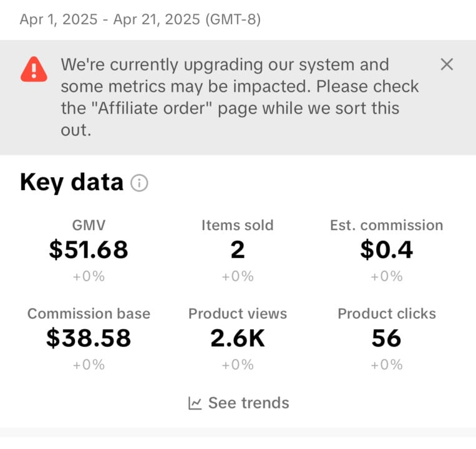
Task: Select the Commission base $38.58 metric
Action: (89, 339)
